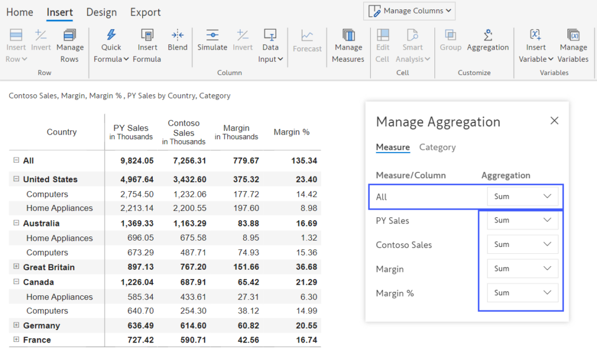597x364 pixels.
Task: Click the Edit Cell icon
Action: (x=382, y=35)
